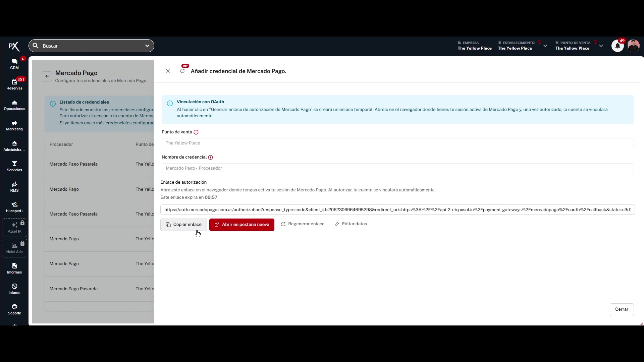Click Copiar enlace button
The height and width of the screenshot is (362, 644).
coord(183,225)
